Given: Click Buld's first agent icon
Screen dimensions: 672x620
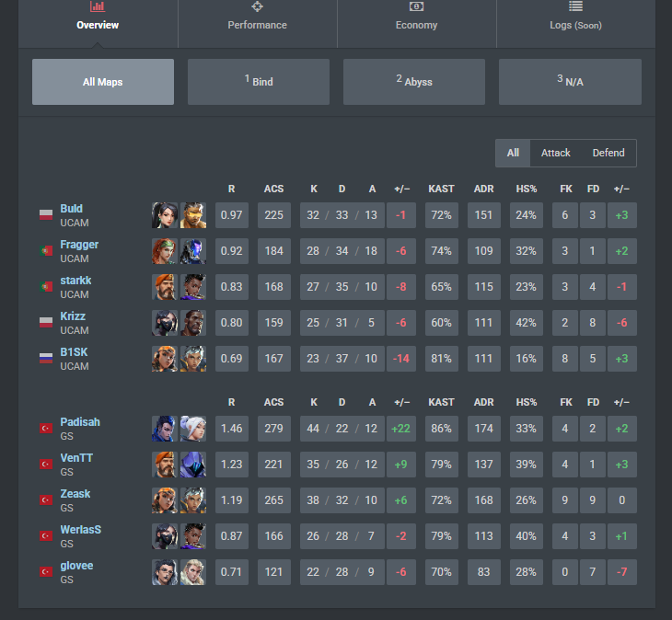Looking at the screenshot, I should click(x=165, y=215).
